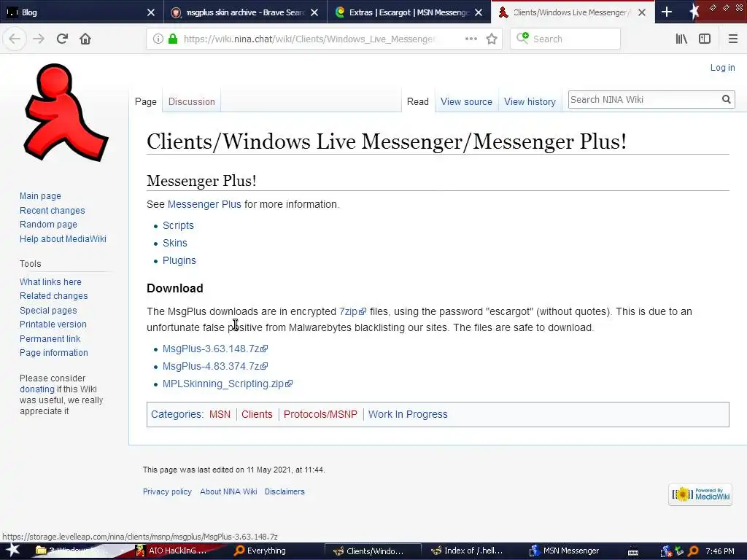Click the orange magnifier tray icon
This screenshot has height=560, width=747.
pyautogui.click(x=693, y=551)
